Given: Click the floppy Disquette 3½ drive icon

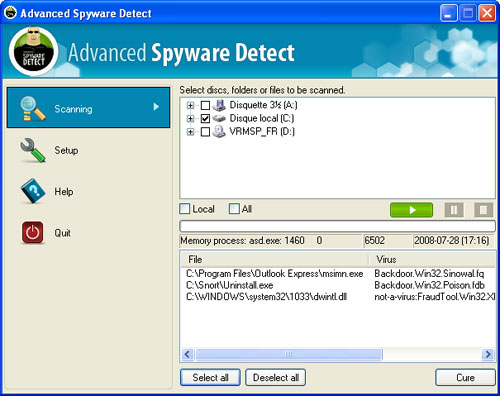Looking at the screenshot, I should (x=219, y=105).
